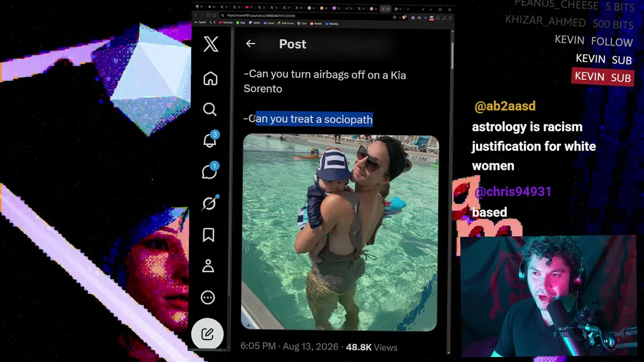This screenshot has height=362, width=644.
Task: Open the Explore search page on X
Action: pos(210,109)
